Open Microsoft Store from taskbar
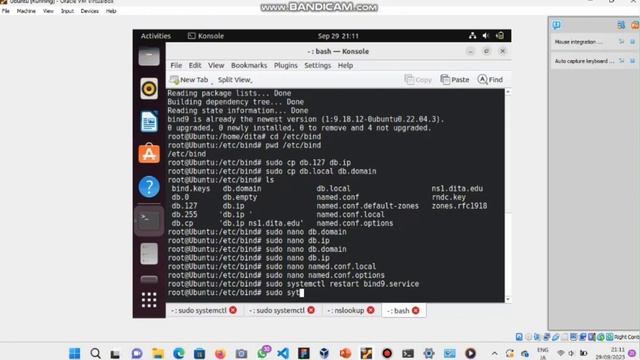 pyautogui.click(x=200, y=353)
